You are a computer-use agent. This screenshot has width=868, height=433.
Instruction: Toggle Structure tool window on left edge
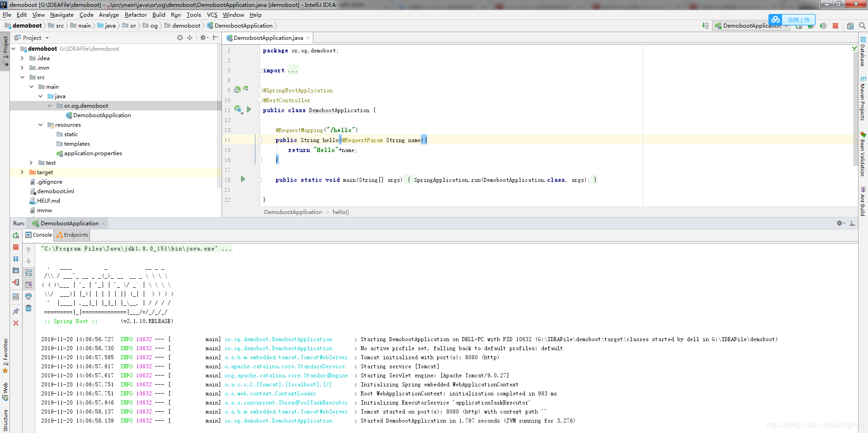[x=5, y=420]
